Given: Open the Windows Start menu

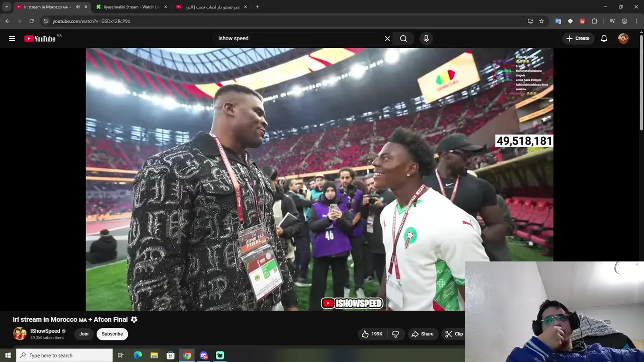Looking at the screenshot, I should coord(8,355).
